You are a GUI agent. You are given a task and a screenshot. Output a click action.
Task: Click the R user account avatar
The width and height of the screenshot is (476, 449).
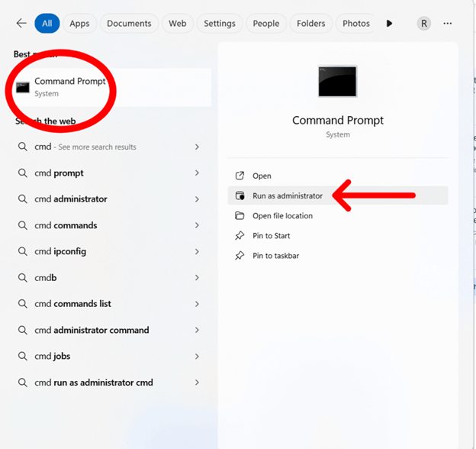423,24
